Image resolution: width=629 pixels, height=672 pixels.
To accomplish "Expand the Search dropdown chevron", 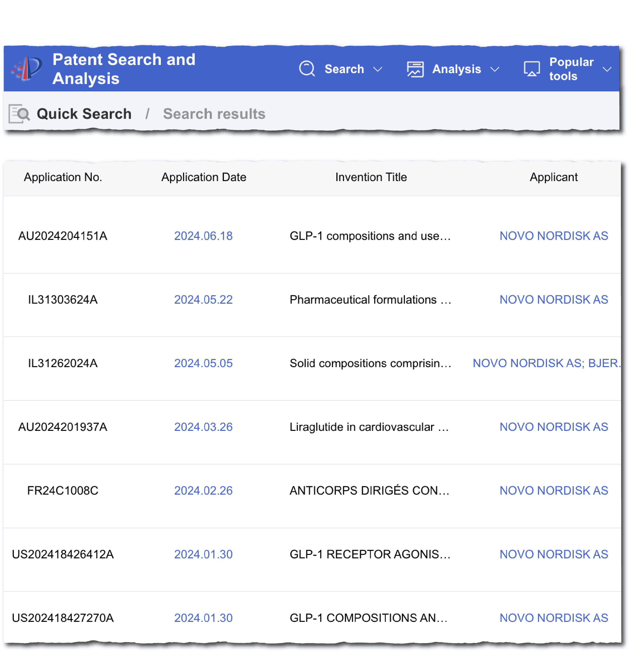I will coord(377,69).
